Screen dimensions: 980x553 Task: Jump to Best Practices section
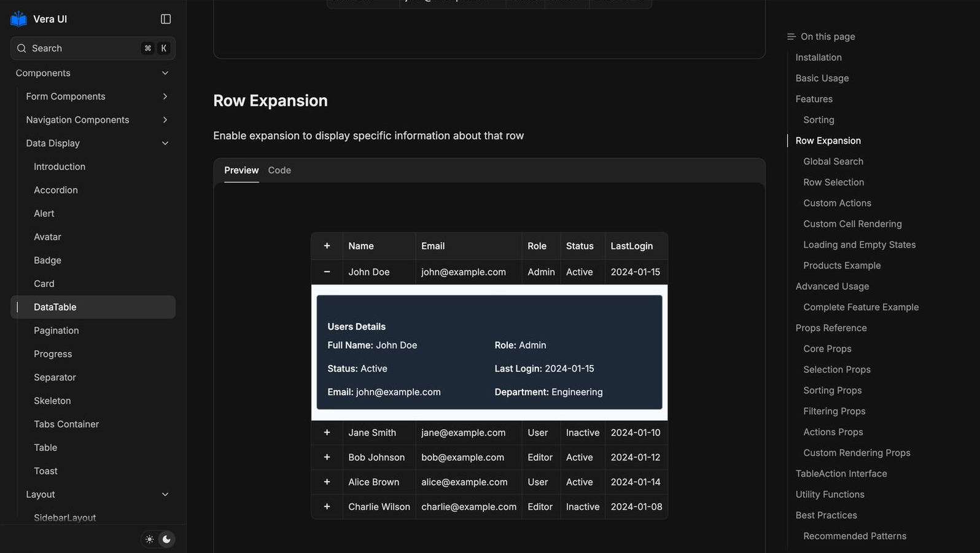tap(826, 515)
